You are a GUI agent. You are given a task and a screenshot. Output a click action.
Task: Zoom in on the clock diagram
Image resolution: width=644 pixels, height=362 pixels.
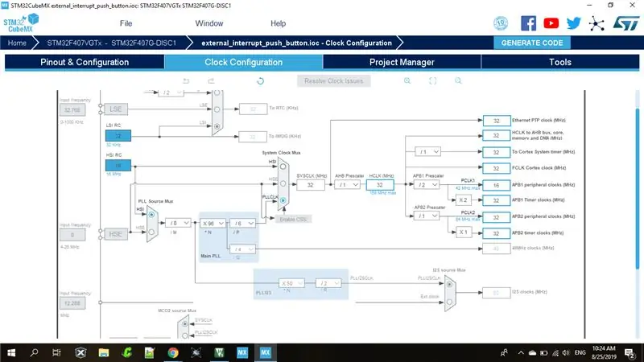pyautogui.click(x=407, y=81)
